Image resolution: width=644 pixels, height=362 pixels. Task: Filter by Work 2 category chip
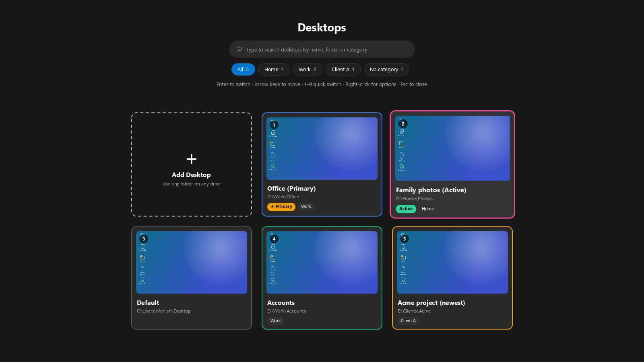pos(308,70)
